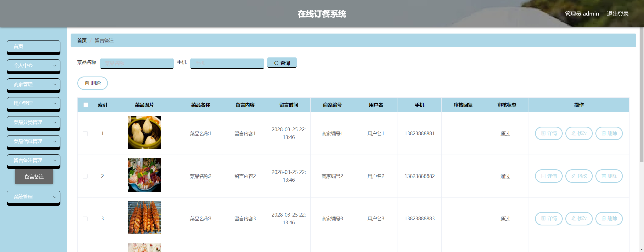Click the 菜品名称1 cell

pyautogui.click(x=201, y=133)
